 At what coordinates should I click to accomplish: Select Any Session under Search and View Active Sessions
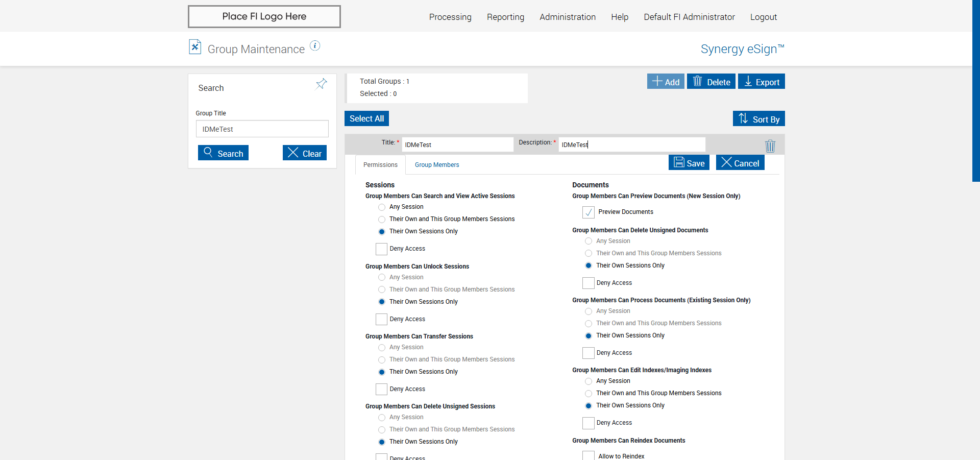[x=382, y=207]
